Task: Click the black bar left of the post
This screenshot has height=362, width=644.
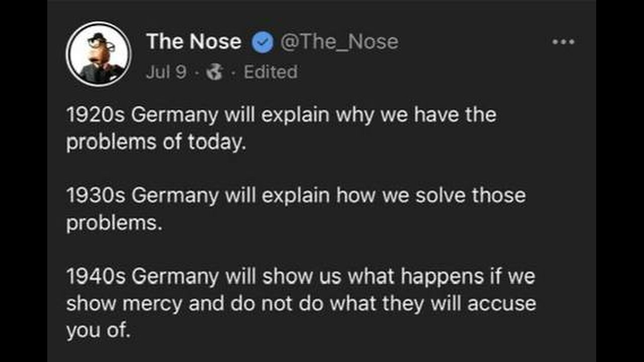Action: point(24,181)
